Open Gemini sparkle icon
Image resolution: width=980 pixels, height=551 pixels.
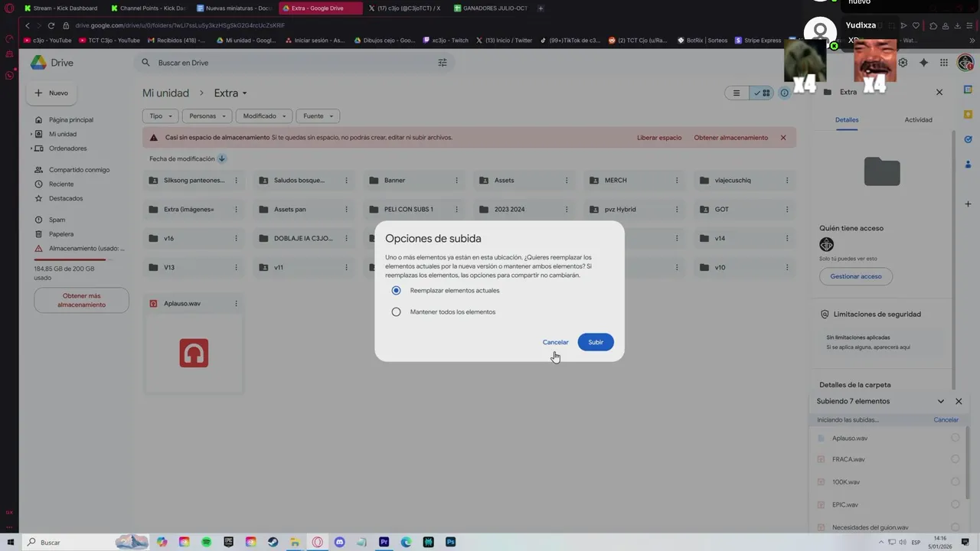pyautogui.click(x=923, y=63)
